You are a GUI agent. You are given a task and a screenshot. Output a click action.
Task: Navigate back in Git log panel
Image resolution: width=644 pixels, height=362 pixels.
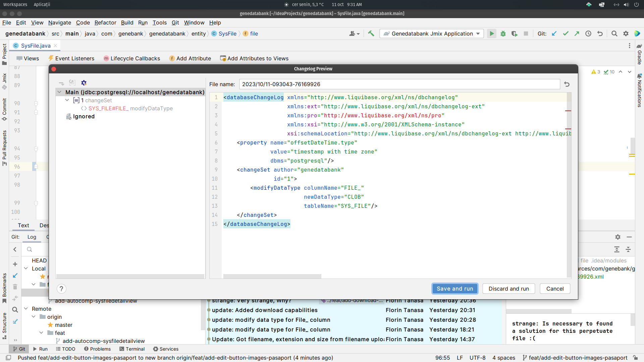tap(15, 249)
